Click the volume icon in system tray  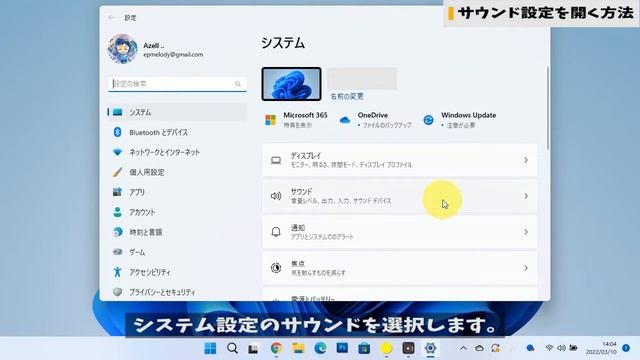tap(562, 348)
